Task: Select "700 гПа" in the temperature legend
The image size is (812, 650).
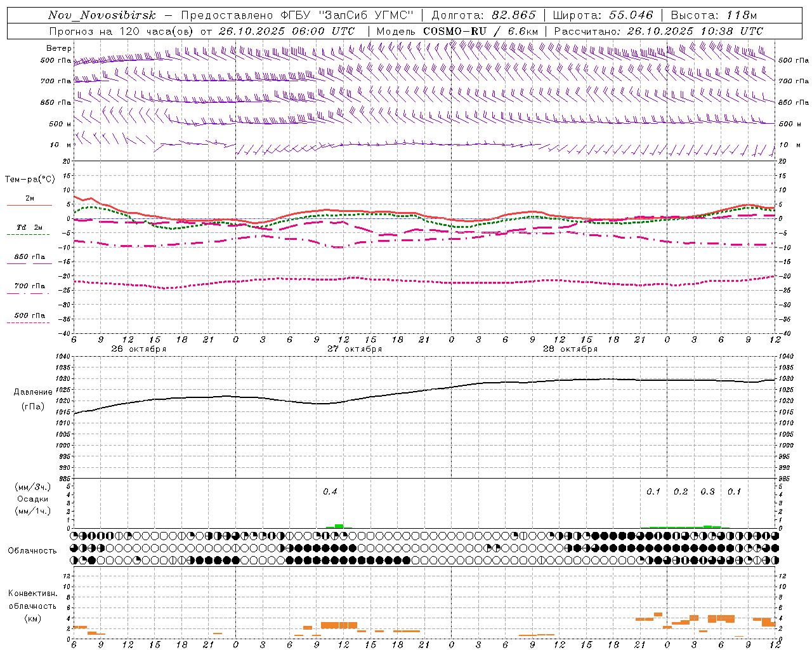Action: 30,286
